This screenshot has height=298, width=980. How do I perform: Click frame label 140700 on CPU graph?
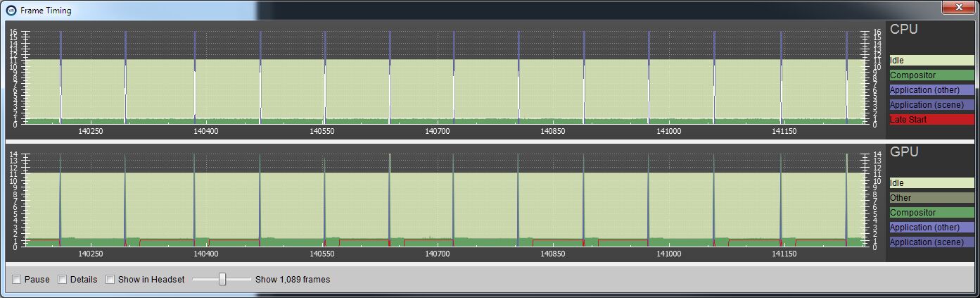[437, 132]
